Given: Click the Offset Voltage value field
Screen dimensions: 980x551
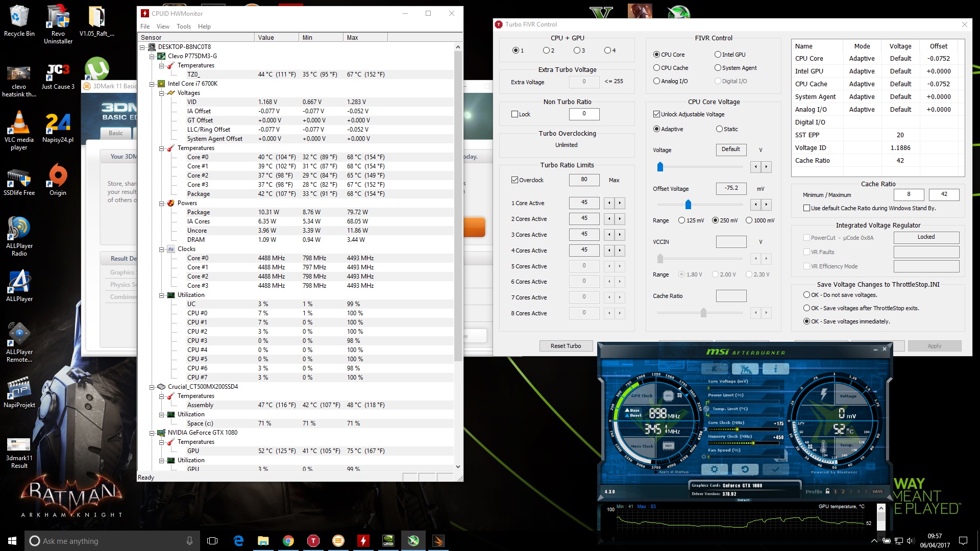Looking at the screenshot, I should (731, 188).
